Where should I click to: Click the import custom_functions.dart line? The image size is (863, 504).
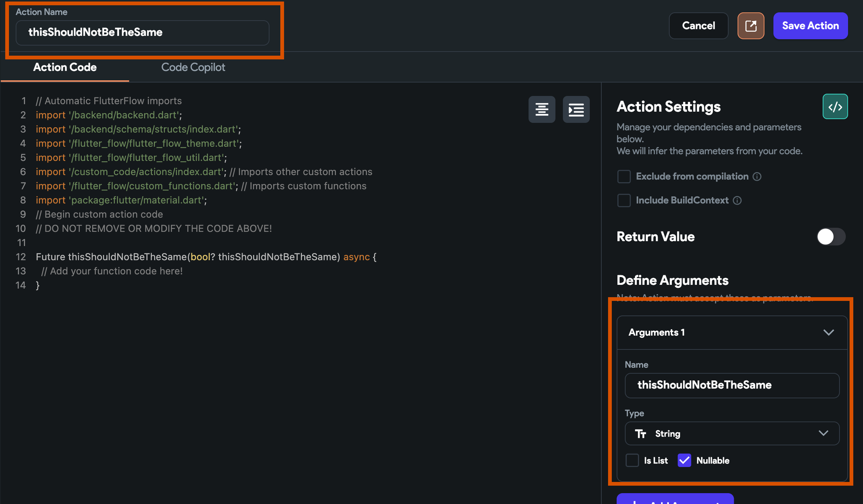click(201, 186)
